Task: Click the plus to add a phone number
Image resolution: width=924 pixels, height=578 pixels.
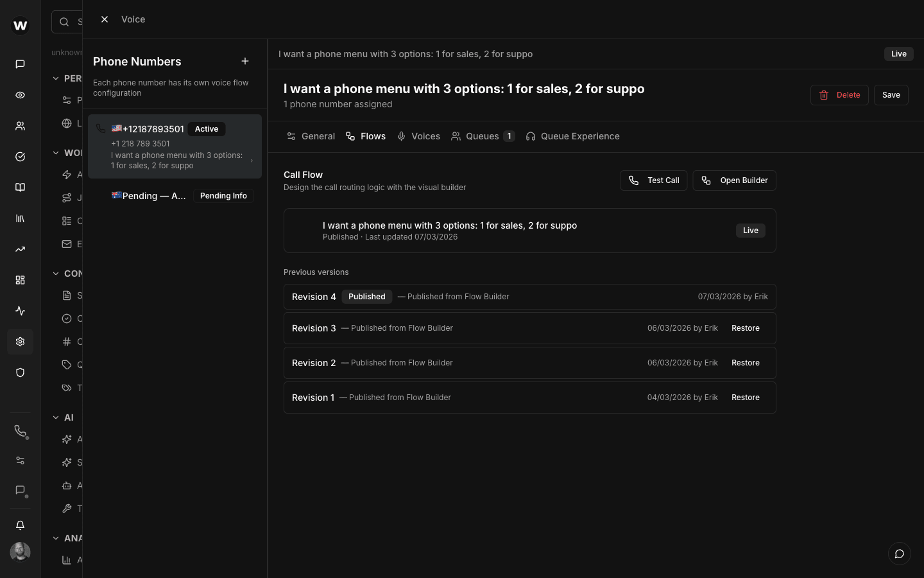Action: (245, 61)
